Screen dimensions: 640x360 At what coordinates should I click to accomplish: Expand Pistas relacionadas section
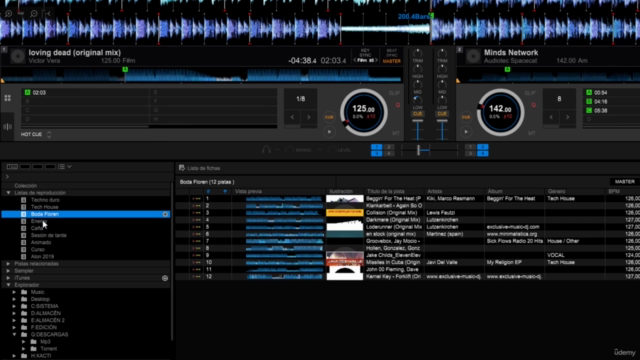pyautogui.click(x=9, y=264)
